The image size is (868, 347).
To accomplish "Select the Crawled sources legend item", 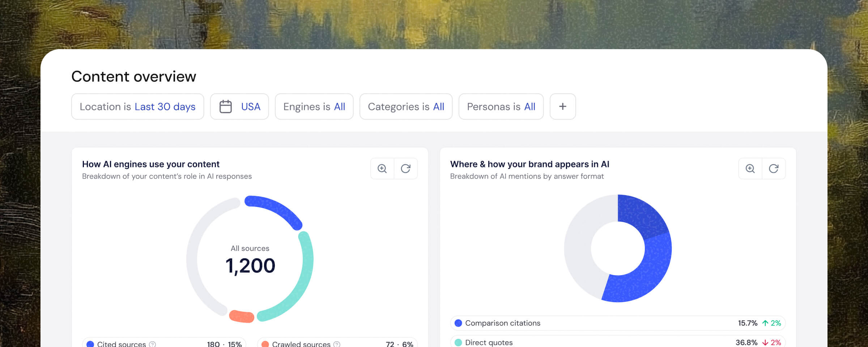I will click(337, 343).
